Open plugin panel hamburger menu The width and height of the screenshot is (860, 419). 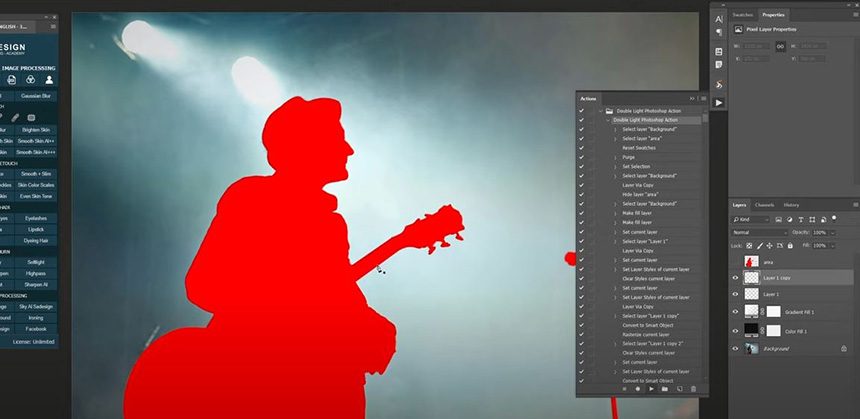click(x=53, y=26)
